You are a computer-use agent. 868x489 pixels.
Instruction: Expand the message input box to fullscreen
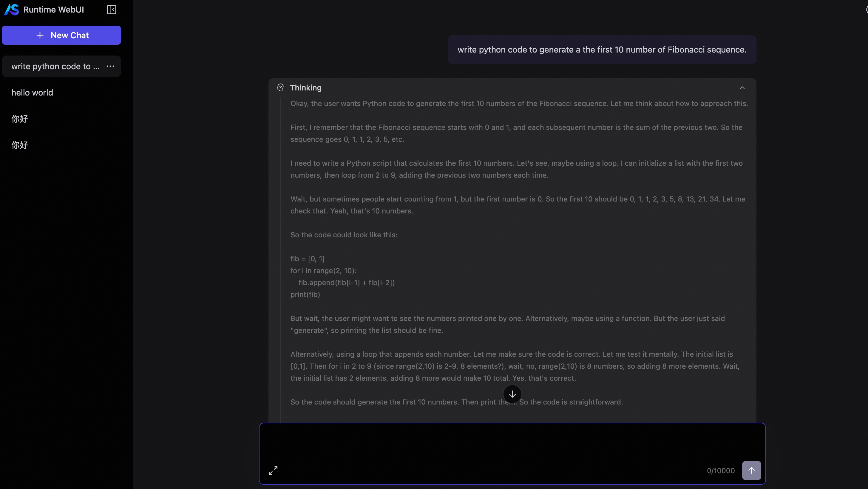pyautogui.click(x=273, y=470)
